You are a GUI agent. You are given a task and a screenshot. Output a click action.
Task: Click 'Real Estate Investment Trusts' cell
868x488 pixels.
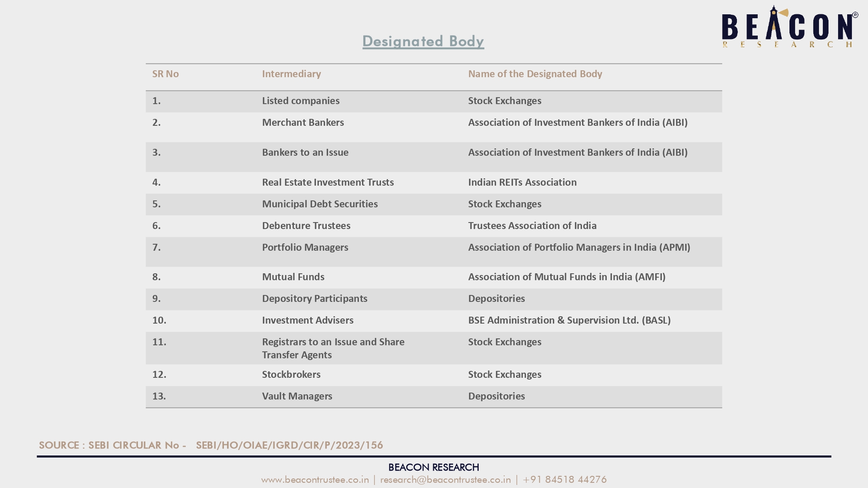[x=328, y=182]
